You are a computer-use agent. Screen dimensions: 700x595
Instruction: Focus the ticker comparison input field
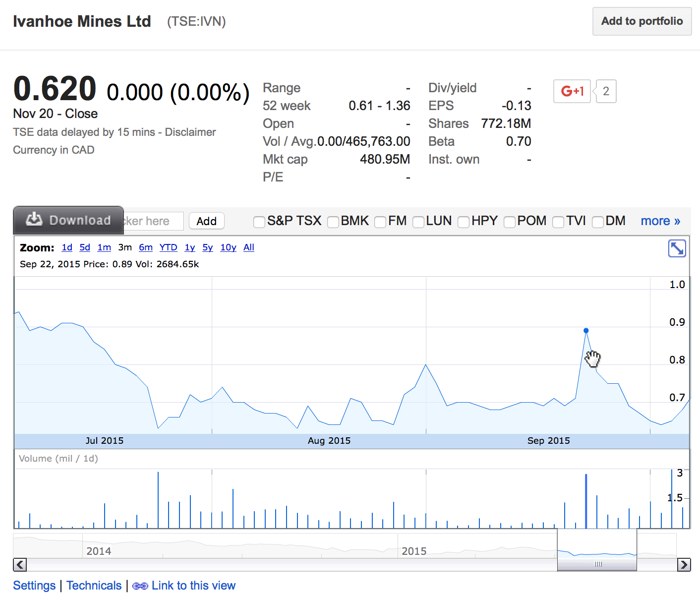pos(153,221)
